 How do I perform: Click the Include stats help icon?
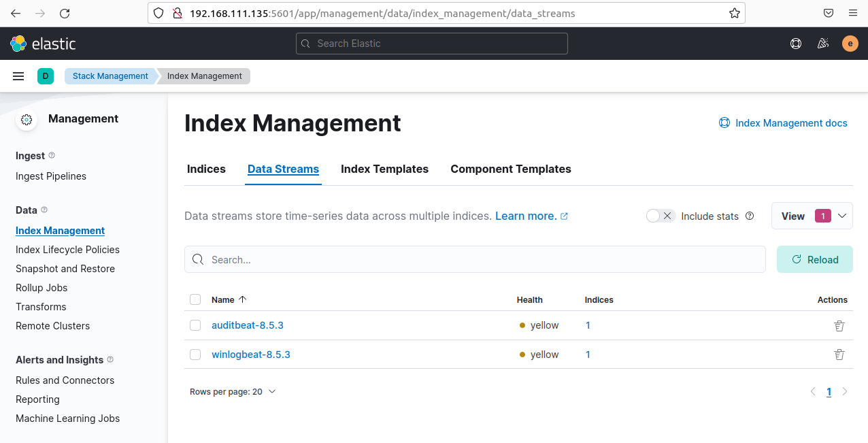[x=750, y=216]
